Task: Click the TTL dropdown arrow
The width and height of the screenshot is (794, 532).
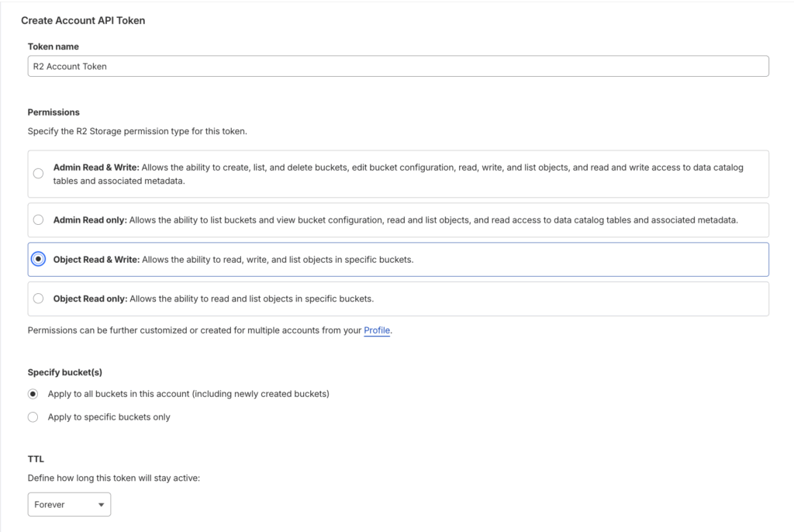Action: [101, 505]
